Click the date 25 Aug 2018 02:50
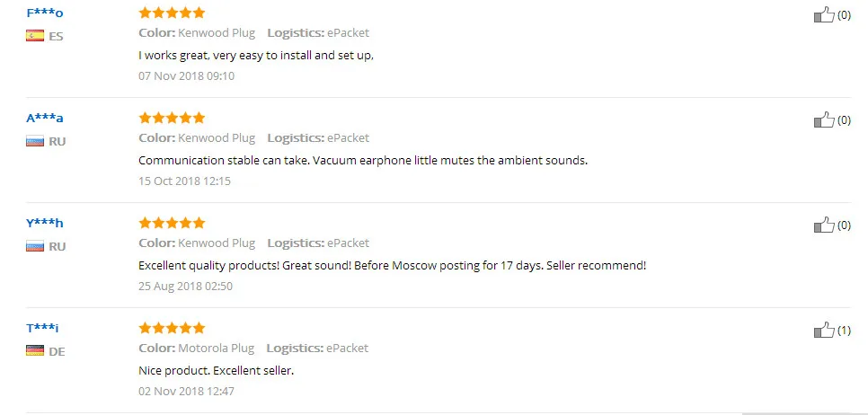Screen dimensions: 868x415 coord(185,286)
